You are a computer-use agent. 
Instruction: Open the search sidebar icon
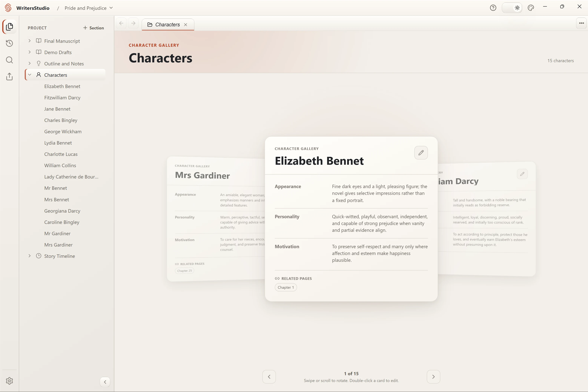click(x=9, y=60)
